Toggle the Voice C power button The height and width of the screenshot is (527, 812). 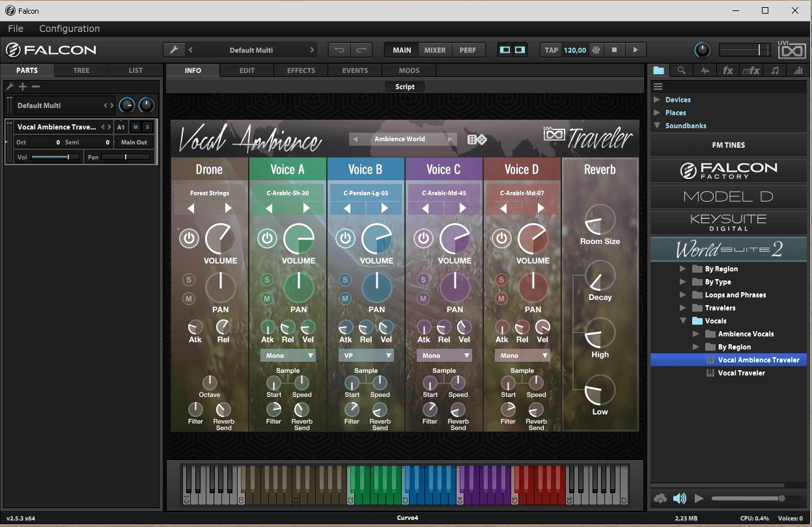tap(423, 238)
